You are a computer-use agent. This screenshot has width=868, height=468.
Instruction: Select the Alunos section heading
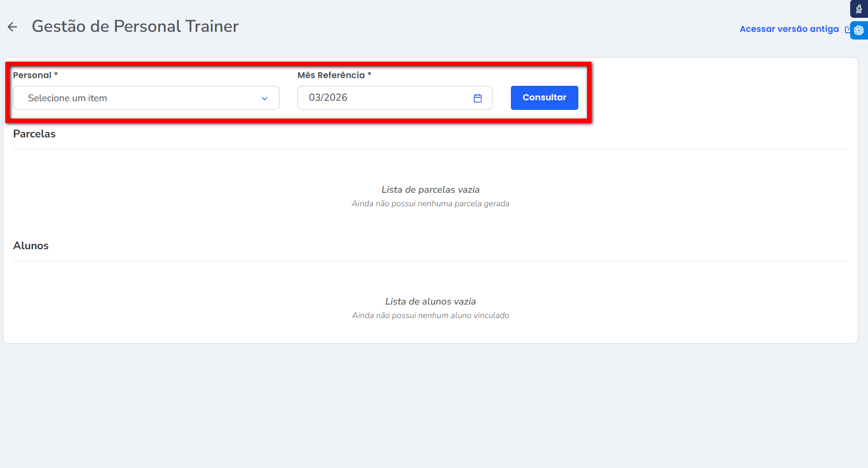pyautogui.click(x=31, y=246)
